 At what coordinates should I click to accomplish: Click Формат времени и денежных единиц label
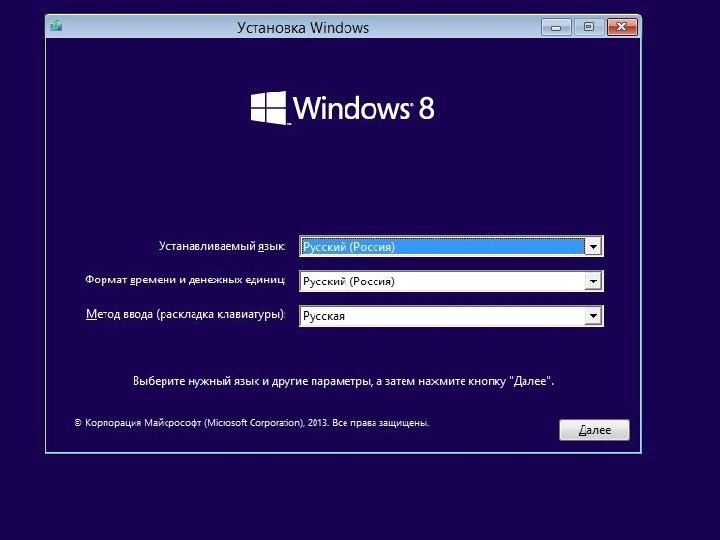(185, 280)
